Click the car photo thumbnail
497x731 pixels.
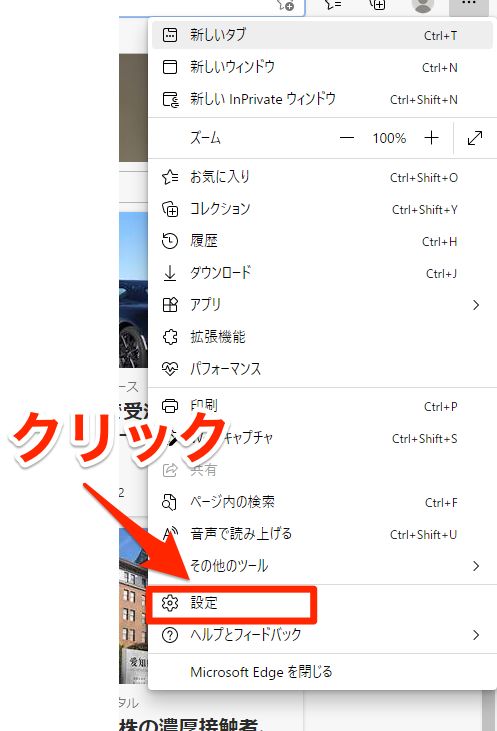(x=133, y=290)
